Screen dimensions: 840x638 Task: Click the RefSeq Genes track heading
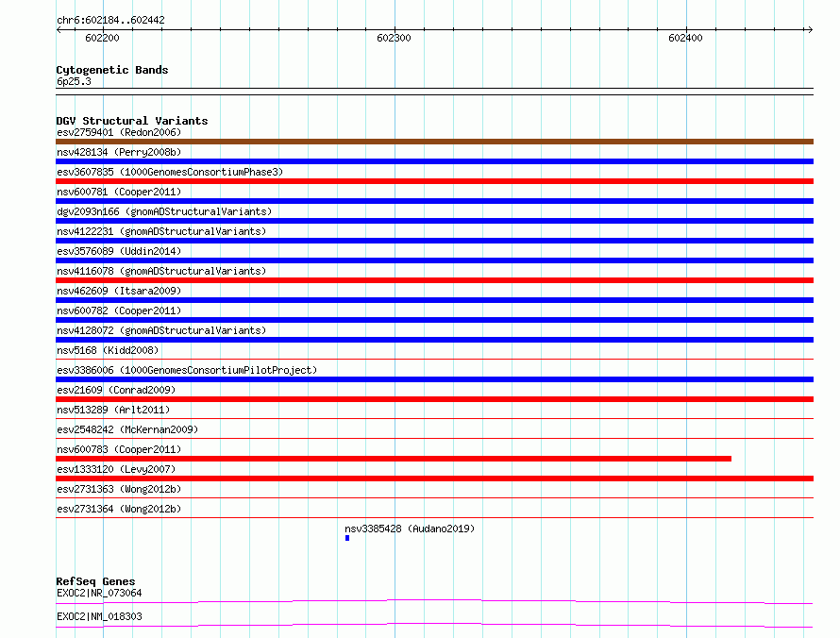click(95, 581)
